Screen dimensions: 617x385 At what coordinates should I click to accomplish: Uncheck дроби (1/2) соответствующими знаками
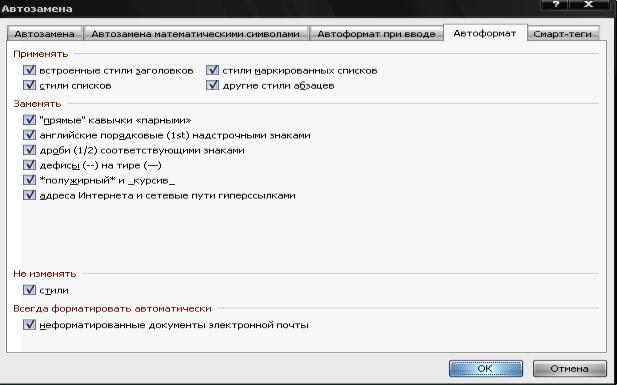pyautogui.click(x=30, y=150)
